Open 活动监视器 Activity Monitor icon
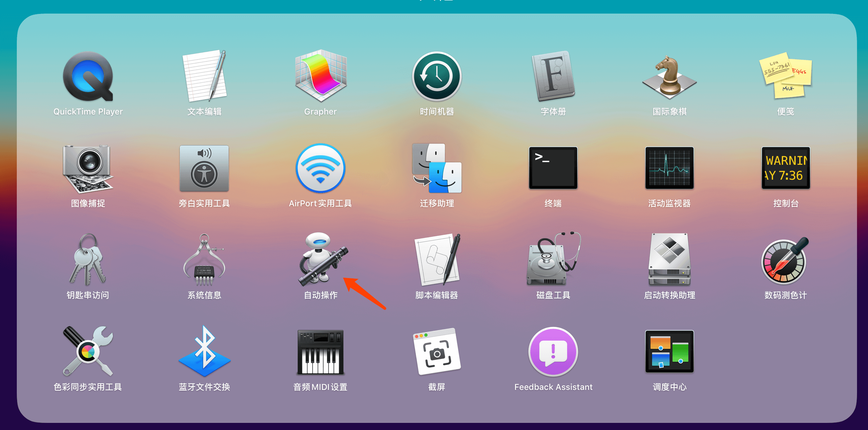Screen dimensions: 868x430 click(x=669, y=168)
